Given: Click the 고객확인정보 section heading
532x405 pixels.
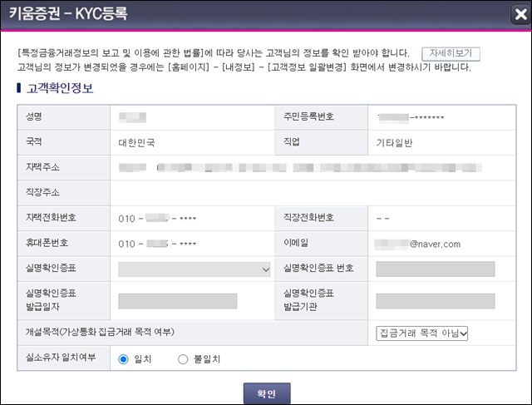Looking at the screenshot, I should (x=60, y=88).
